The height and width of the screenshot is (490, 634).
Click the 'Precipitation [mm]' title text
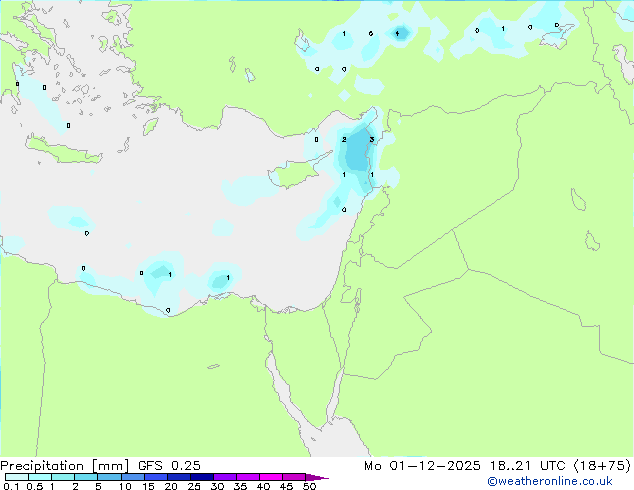pos(65,466)
